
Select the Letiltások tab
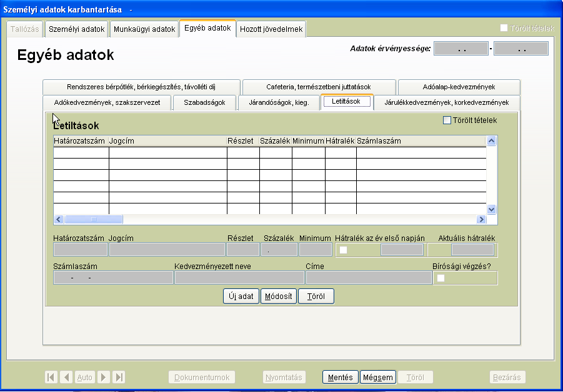(x=346, y=102)
